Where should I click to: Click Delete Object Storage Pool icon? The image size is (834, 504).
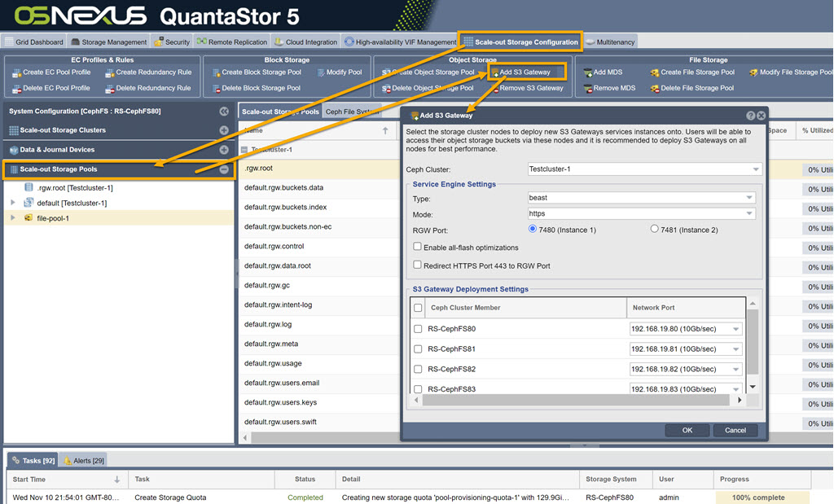coord(386,89)
